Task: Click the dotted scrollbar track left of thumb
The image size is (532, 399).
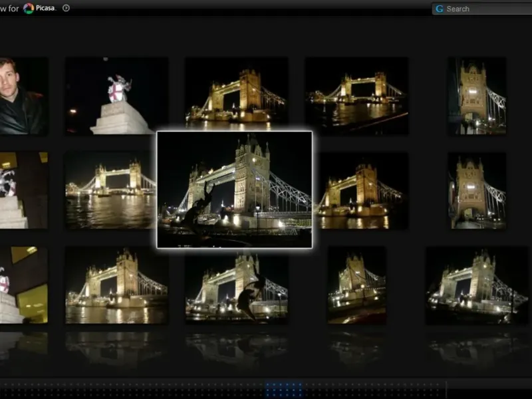Action: click(132, 389)
